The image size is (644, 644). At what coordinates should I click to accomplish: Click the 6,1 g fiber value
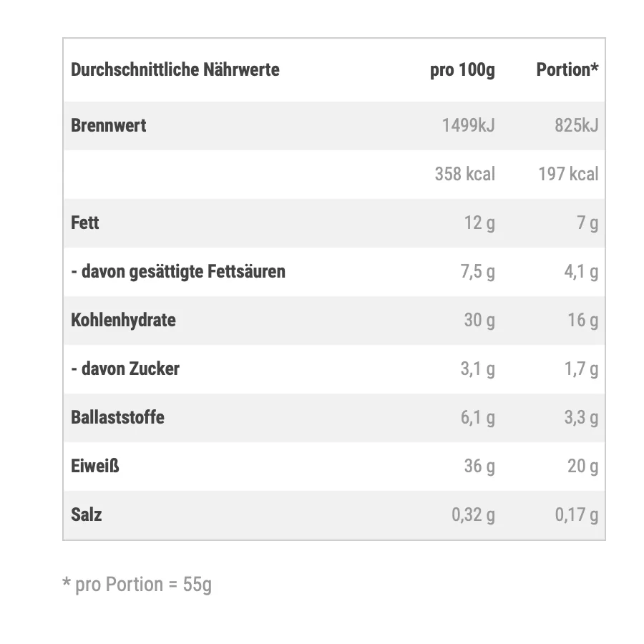pos(477,418)
